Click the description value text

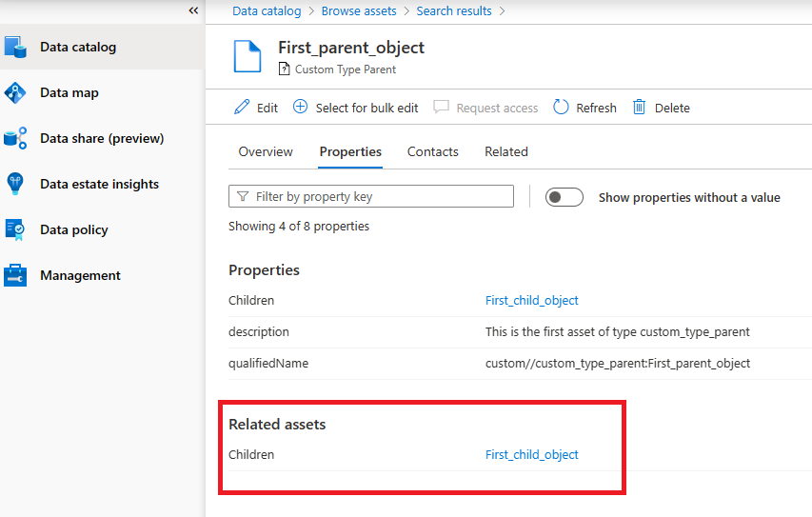(617, 332)
